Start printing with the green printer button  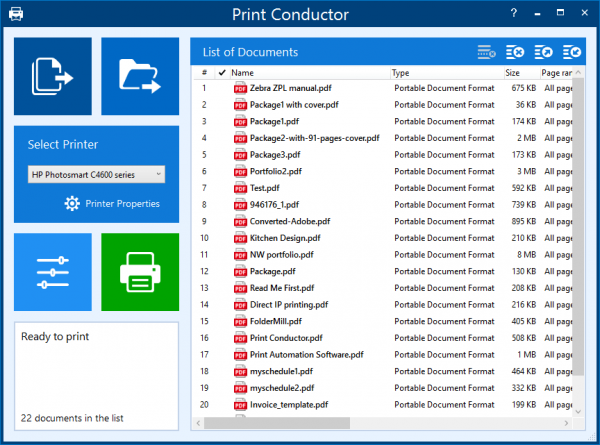(x=140, y=272)
